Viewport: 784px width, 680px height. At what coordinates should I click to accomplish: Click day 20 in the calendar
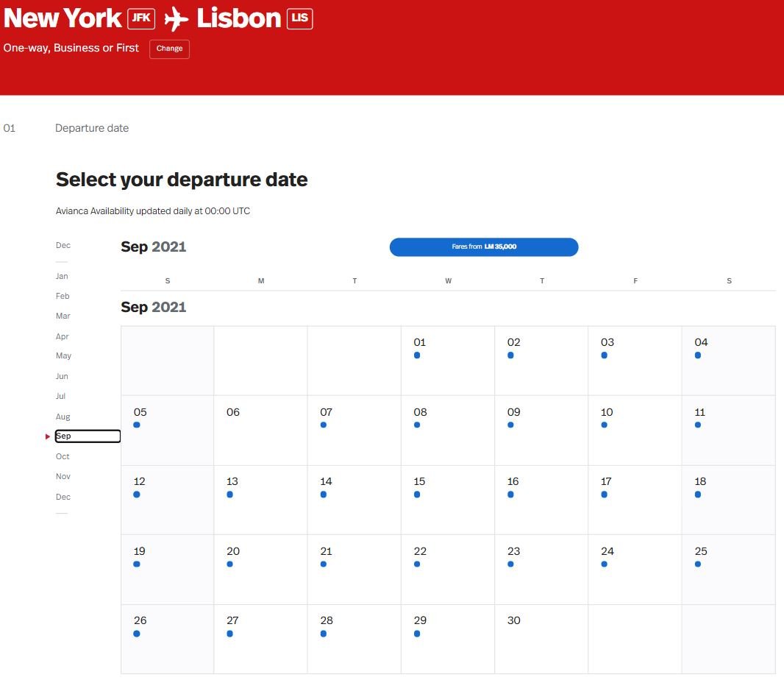click(260, 570)
